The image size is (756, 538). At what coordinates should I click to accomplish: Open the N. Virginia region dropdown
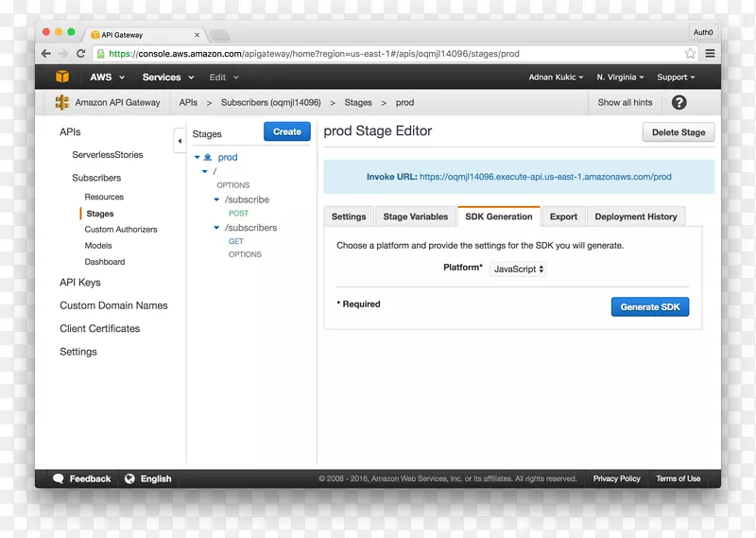(620, 78)
